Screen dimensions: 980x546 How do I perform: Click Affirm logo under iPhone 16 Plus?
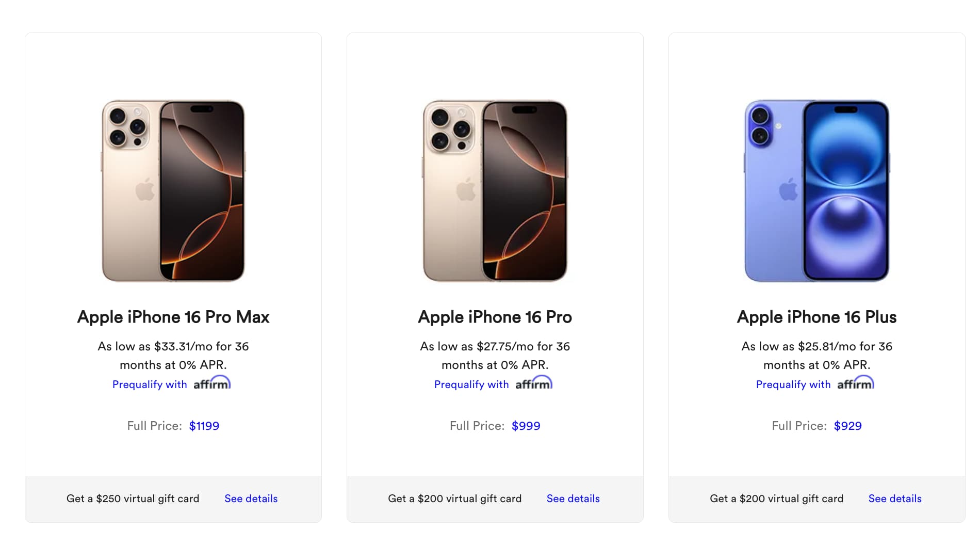pos(856,383)
